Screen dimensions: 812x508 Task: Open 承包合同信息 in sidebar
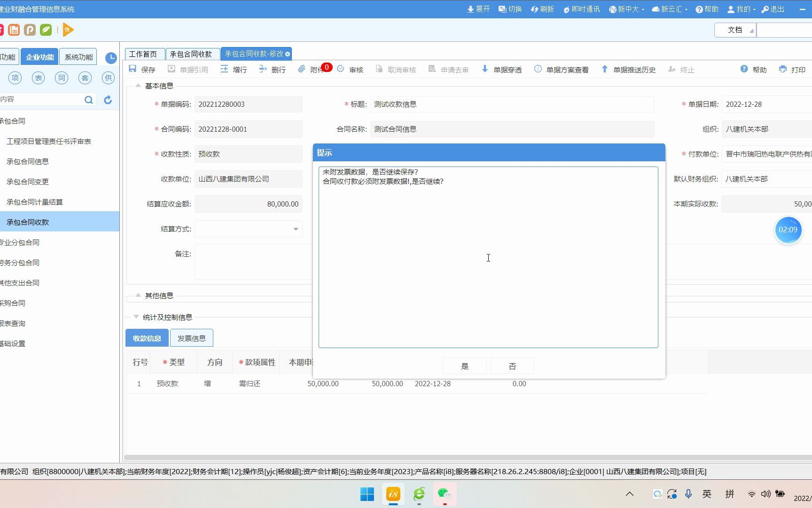[28, 161]
